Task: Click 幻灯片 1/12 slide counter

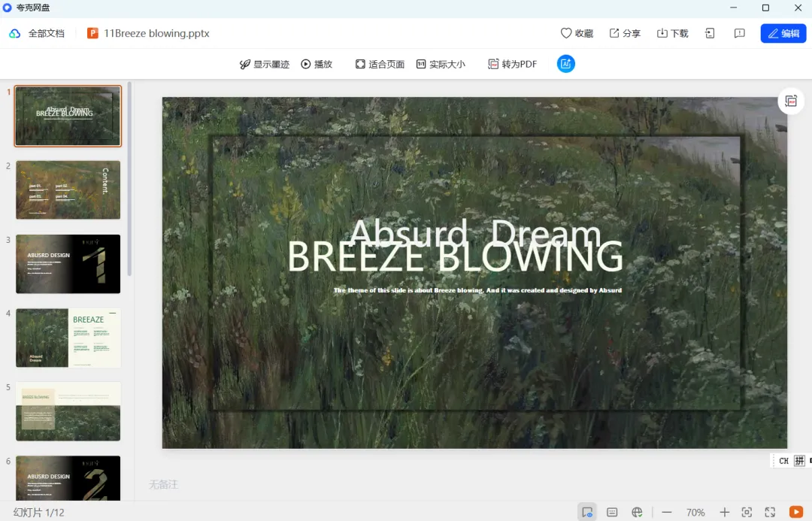Action: [39, 512]
